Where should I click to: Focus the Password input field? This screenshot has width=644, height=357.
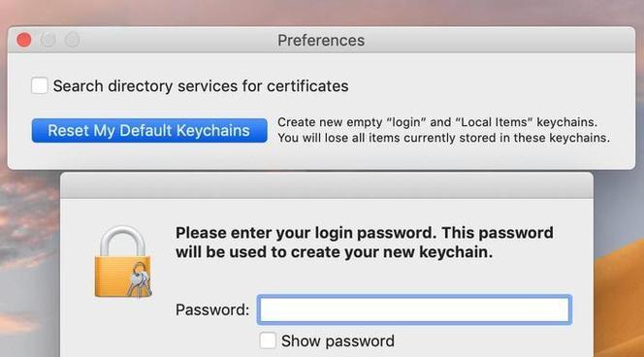414,309
